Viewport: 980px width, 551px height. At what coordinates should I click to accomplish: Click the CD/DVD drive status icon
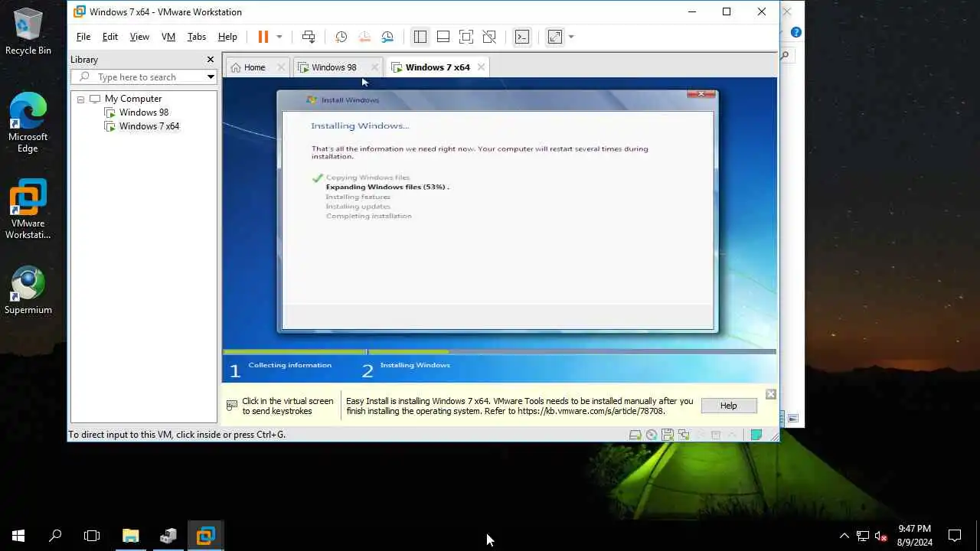[x=651, y=435]
